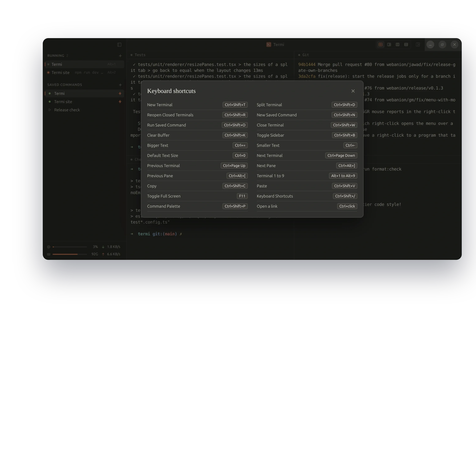Open the running Termi terminal Alt+1
Viewport: 476px width, 476px height.
tap(84, 64)
